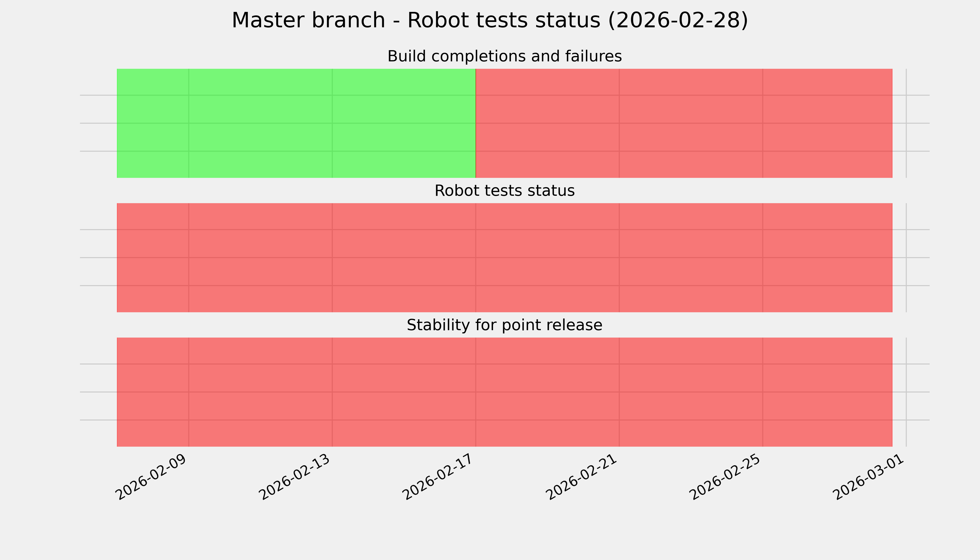The width and height of the screenshot is (980, 560).
Task: Click the "Stability for point release" subplot title
Action: pos(504,325)
